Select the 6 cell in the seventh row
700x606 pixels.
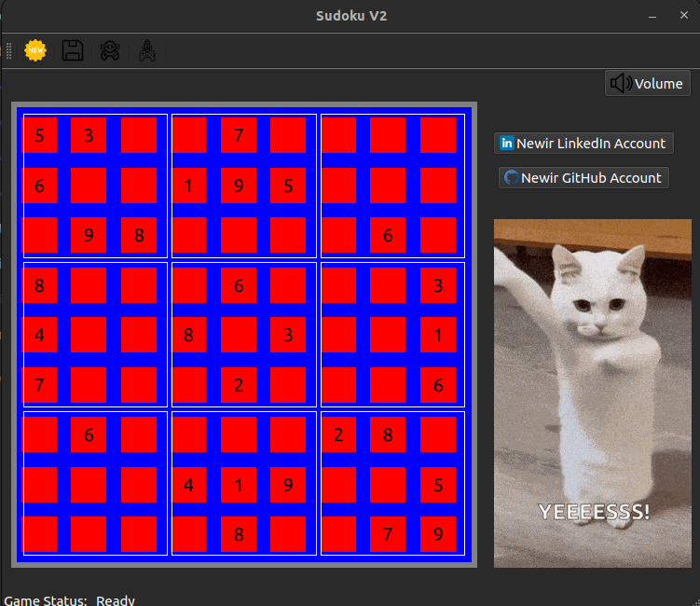tap(89, 434)
